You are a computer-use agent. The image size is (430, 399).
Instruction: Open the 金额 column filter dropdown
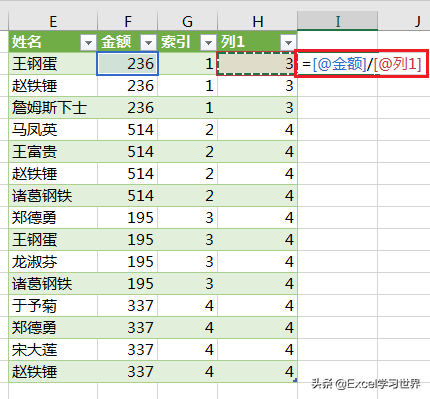coord(148,42)
